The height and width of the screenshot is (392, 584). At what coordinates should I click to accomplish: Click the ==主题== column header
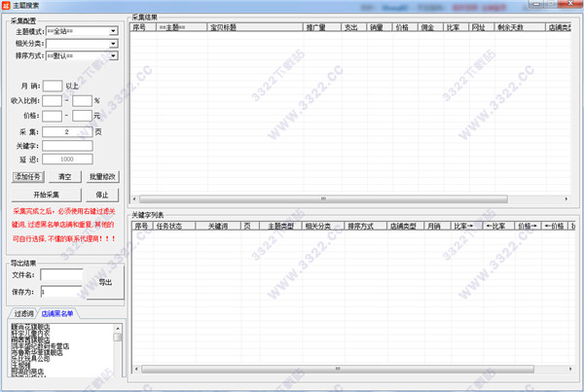tap(182, 27)
